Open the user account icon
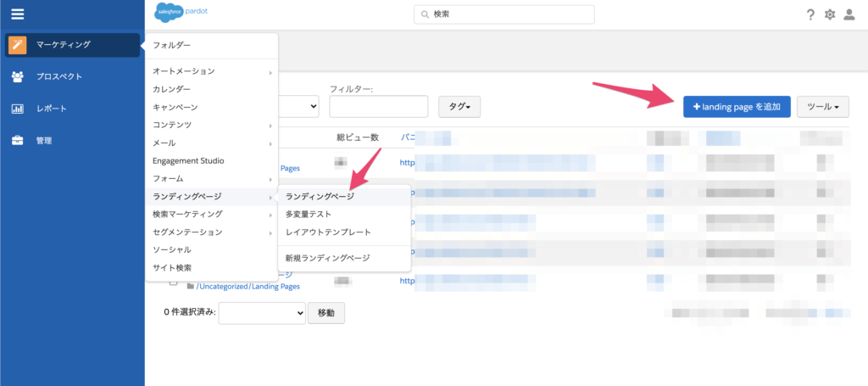This screenshot has width=868, height=386. (x=849, y=15)
